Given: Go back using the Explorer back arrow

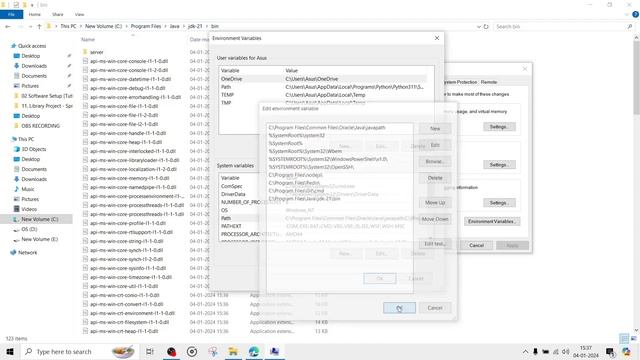Looking at the screenshot, I should click(x=8, y=27).
